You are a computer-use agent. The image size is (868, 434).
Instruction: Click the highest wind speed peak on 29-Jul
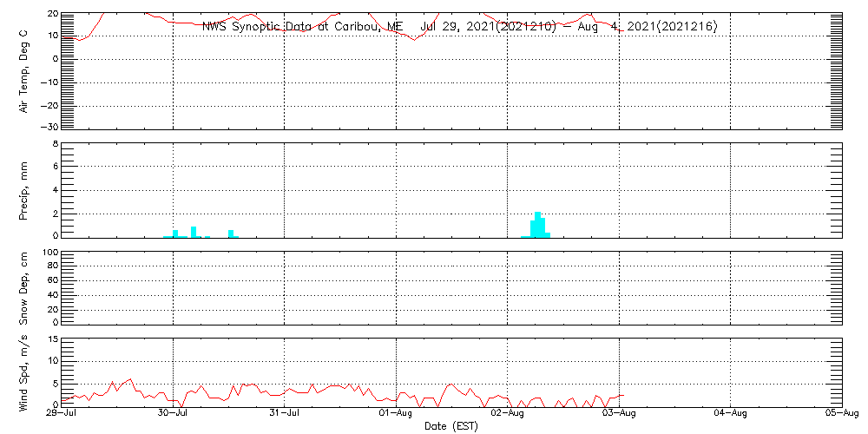130,379
